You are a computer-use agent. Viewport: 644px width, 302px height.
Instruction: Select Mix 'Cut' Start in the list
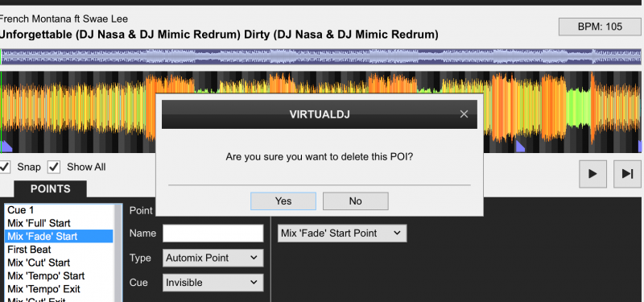pos(59,263)
